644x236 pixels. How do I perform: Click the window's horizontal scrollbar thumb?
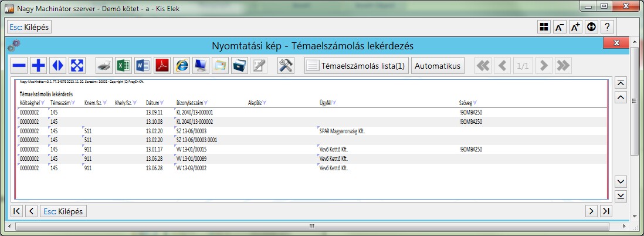pyautogui.click(x=311, y=225)
